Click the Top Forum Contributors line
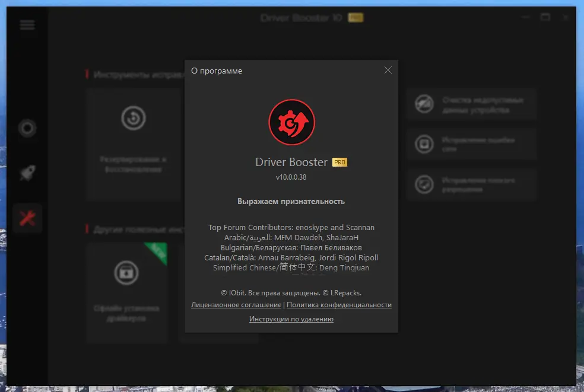 (x=291, y=228)
